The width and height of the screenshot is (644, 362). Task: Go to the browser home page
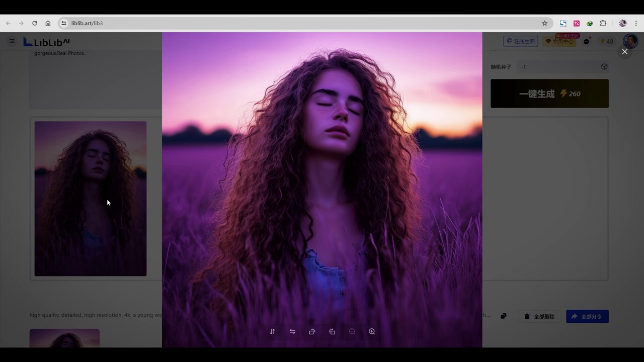(x=48, y=23)
